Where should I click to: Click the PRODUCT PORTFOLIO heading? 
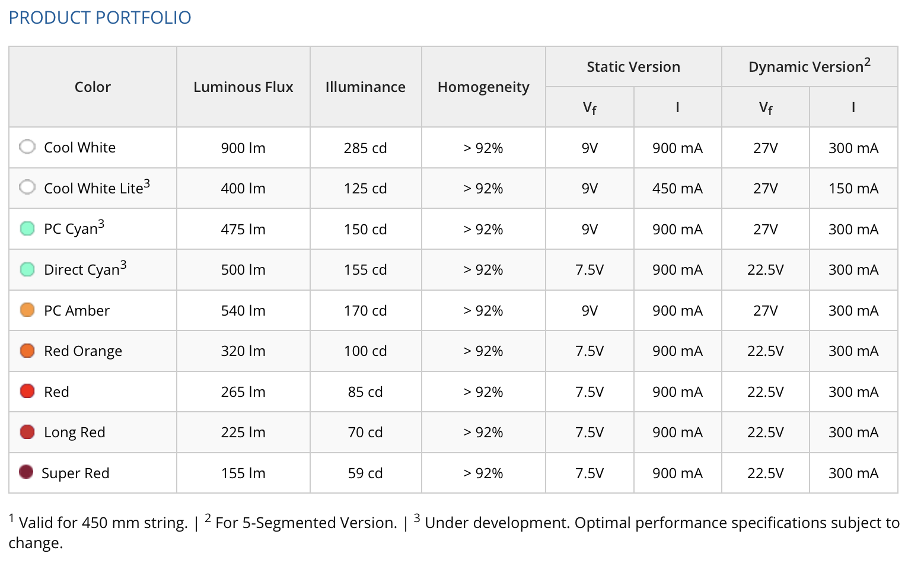100,18
